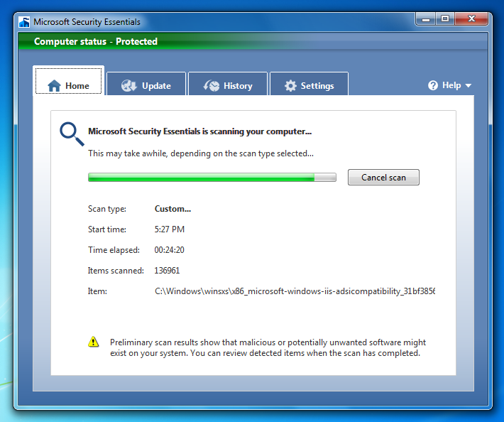This screenshot has width=504, height=422.
Task: Click the elapsed time "00:24:20"
Action: pos(170,250)
